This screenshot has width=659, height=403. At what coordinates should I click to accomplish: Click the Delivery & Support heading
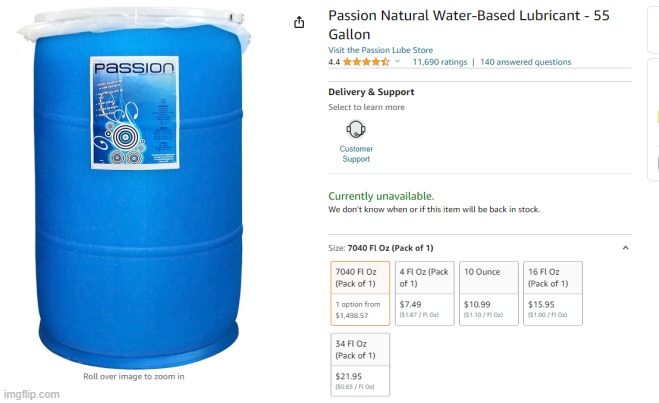coord(371,92)
